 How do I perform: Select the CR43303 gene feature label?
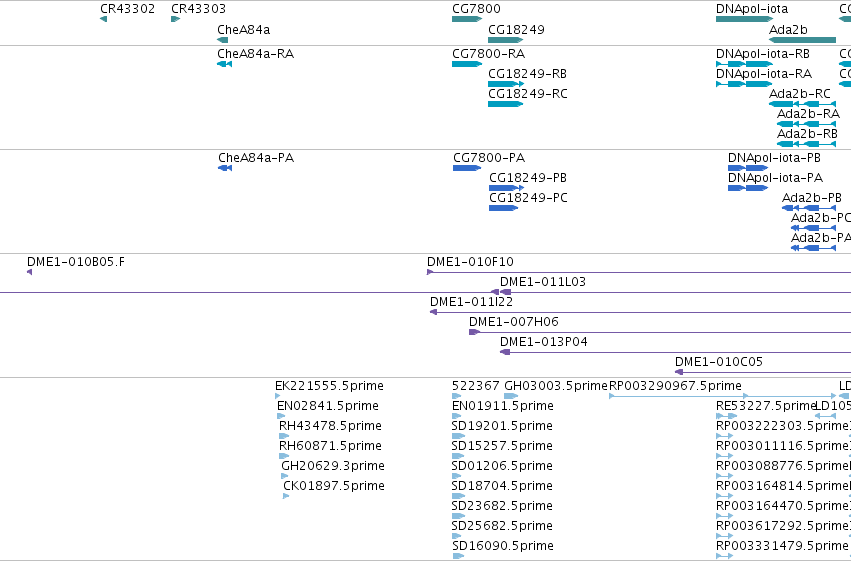click(199, 9)
